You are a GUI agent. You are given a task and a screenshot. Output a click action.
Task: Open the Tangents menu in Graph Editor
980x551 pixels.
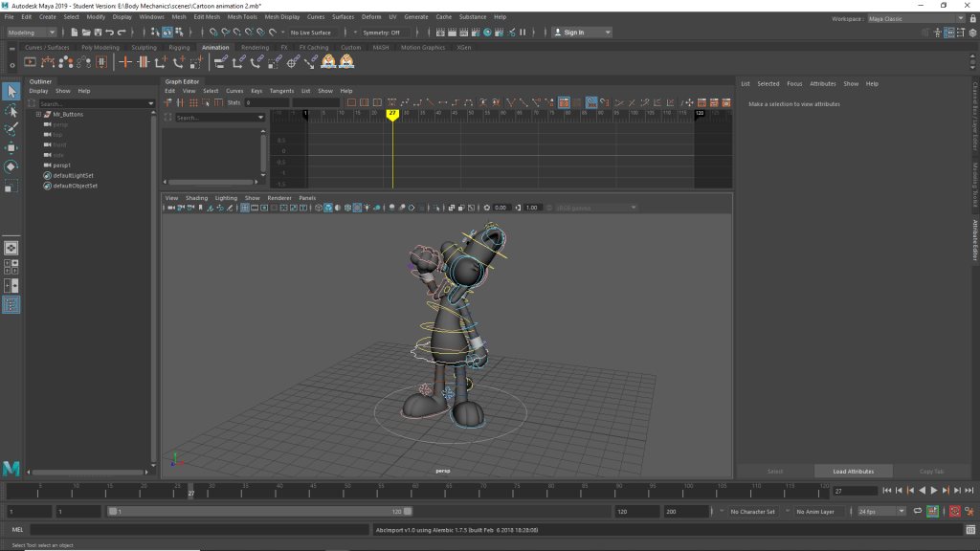point(281,91)
